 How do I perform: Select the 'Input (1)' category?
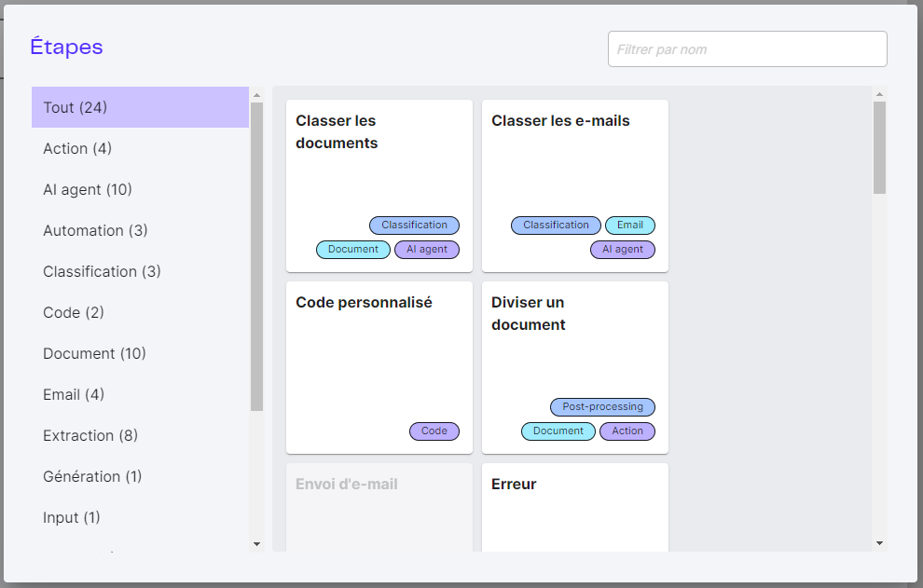[140, 517]
